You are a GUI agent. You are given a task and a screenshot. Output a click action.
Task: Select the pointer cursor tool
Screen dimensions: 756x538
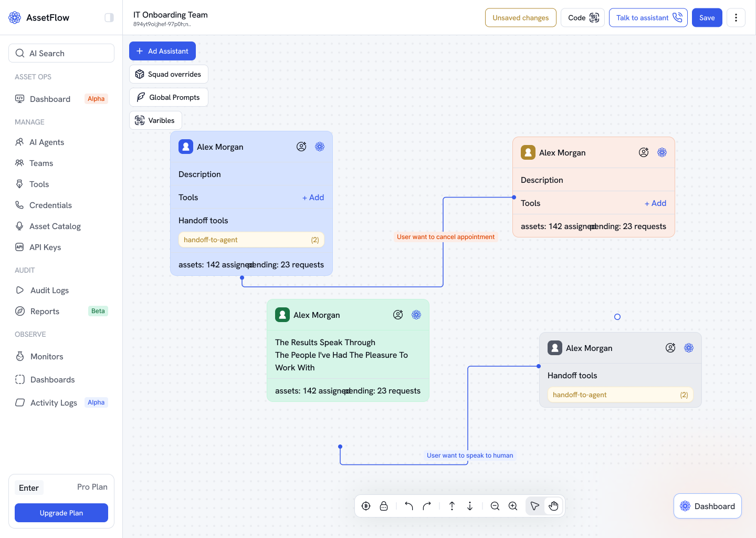pyautogui.click(x=535, y=506)
